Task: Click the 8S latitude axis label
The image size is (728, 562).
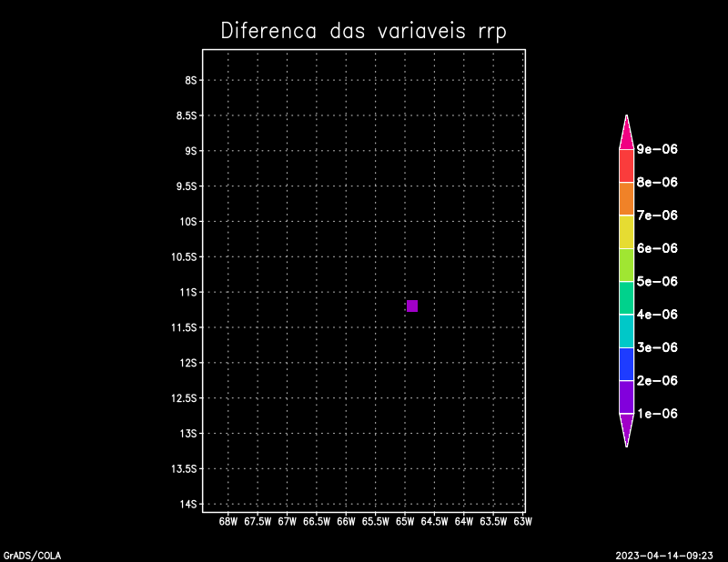Action: tap(191, 80)
